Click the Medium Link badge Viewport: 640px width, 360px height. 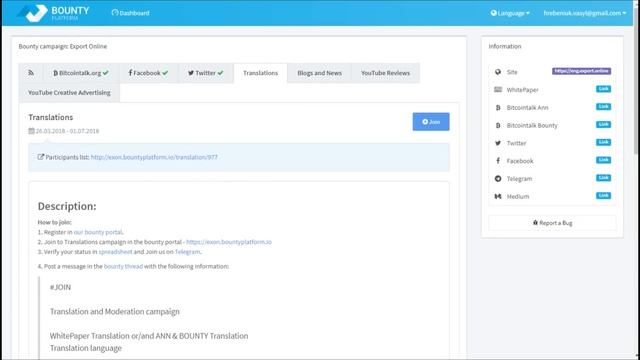603,196
